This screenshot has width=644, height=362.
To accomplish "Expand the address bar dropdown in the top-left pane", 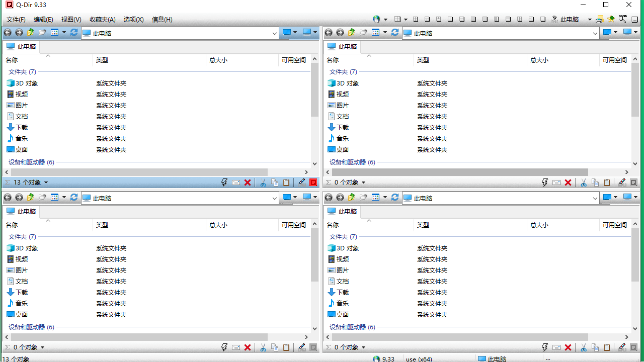I will point(275,33).
